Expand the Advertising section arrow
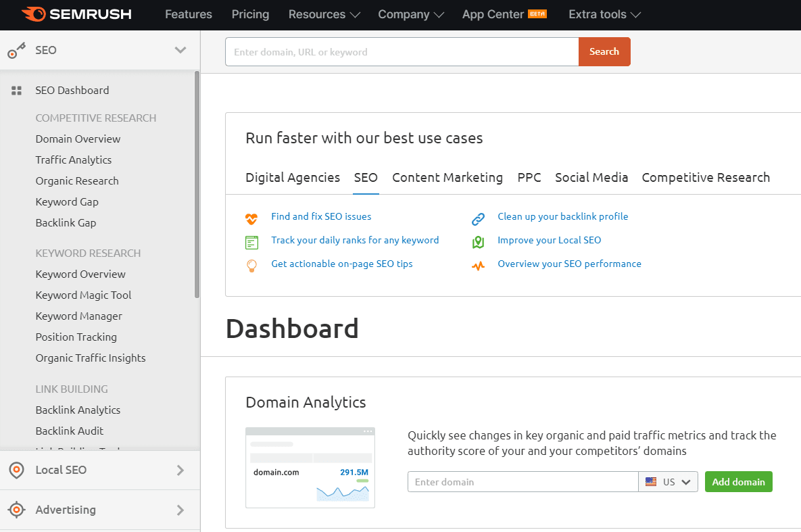 pyautogui.click(x=180, y=510)
